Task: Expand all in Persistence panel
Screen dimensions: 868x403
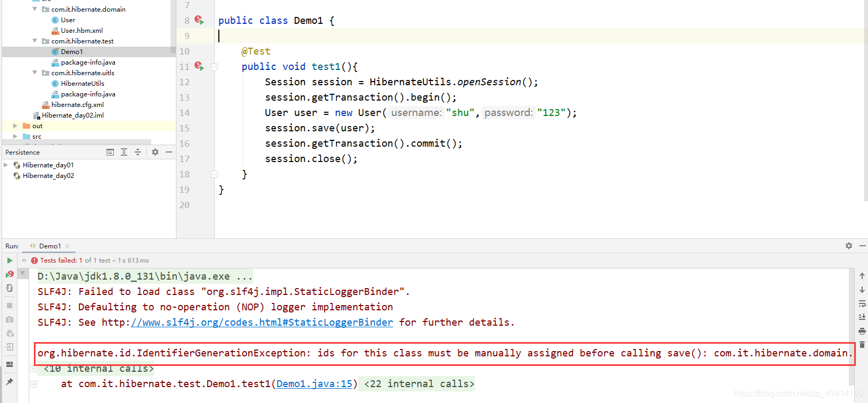Action: (124, 152)
